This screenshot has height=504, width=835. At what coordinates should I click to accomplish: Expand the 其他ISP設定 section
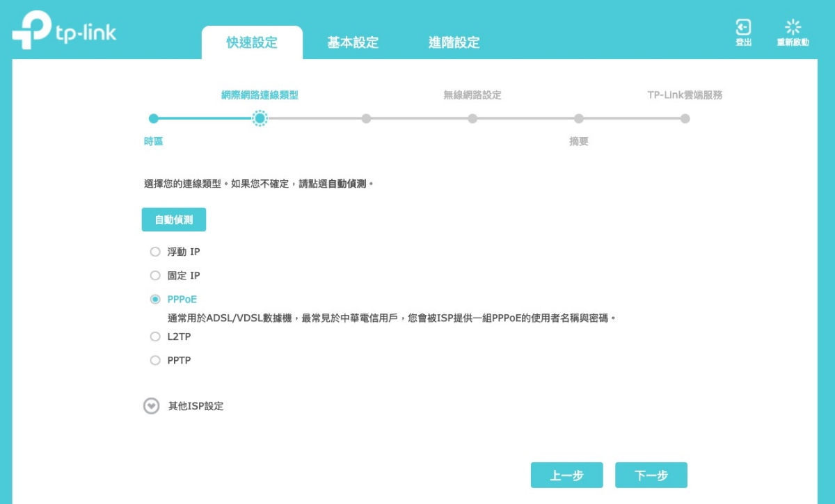click(152, 406)
